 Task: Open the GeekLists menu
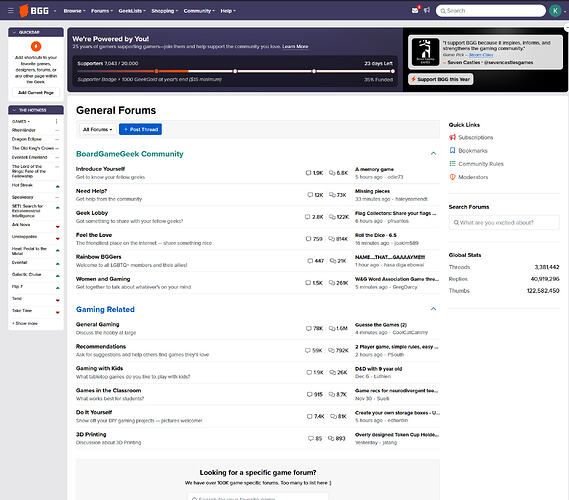point(132,11)
